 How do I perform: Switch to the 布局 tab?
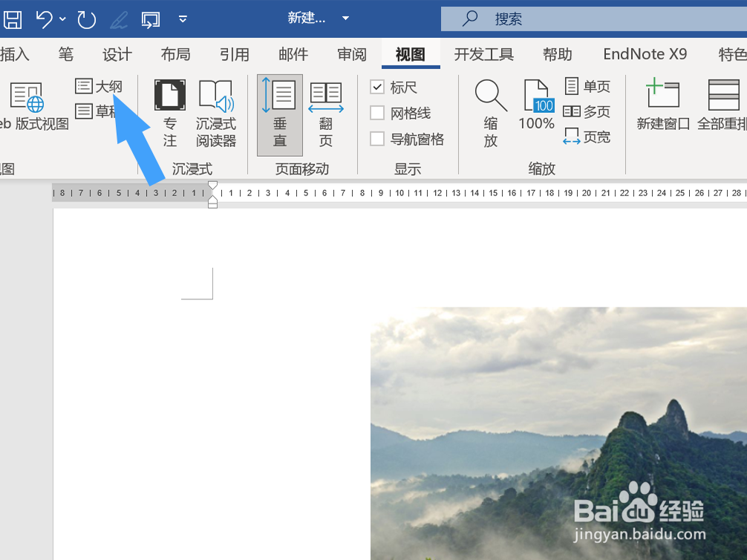pos(175,54)
